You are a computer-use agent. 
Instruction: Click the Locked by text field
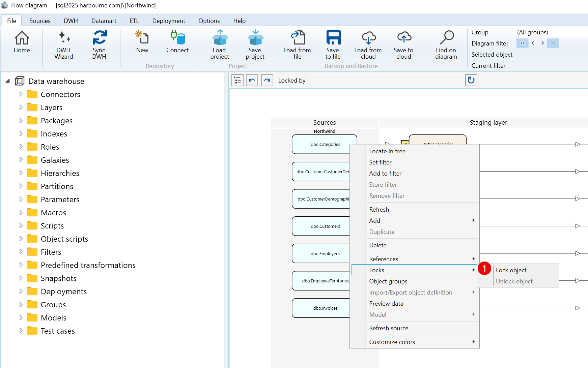click(386, 80)
